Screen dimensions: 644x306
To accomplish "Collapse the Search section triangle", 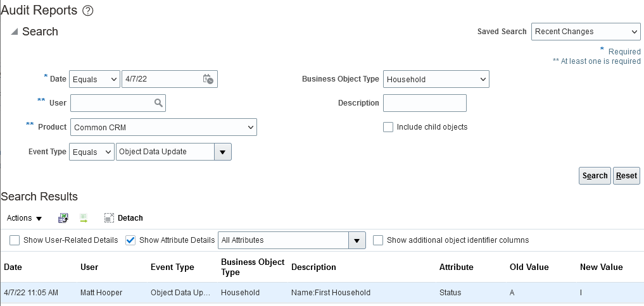I will tap(14, 32).
